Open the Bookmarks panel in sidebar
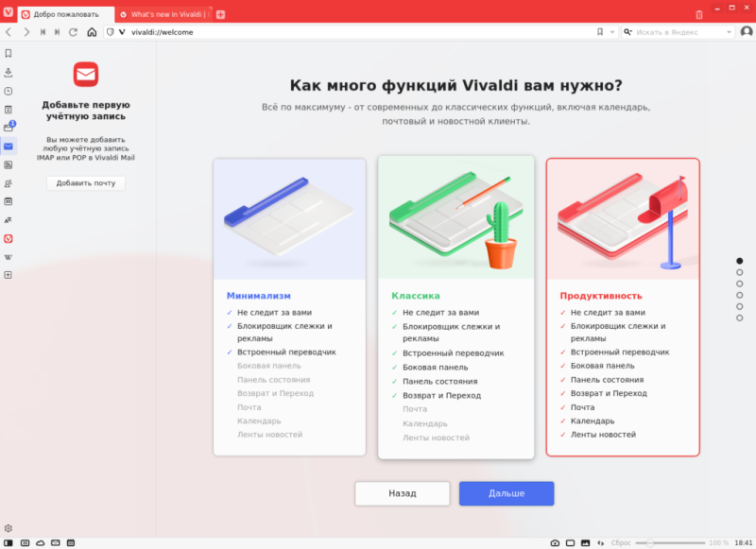 (x=9, y=54)
